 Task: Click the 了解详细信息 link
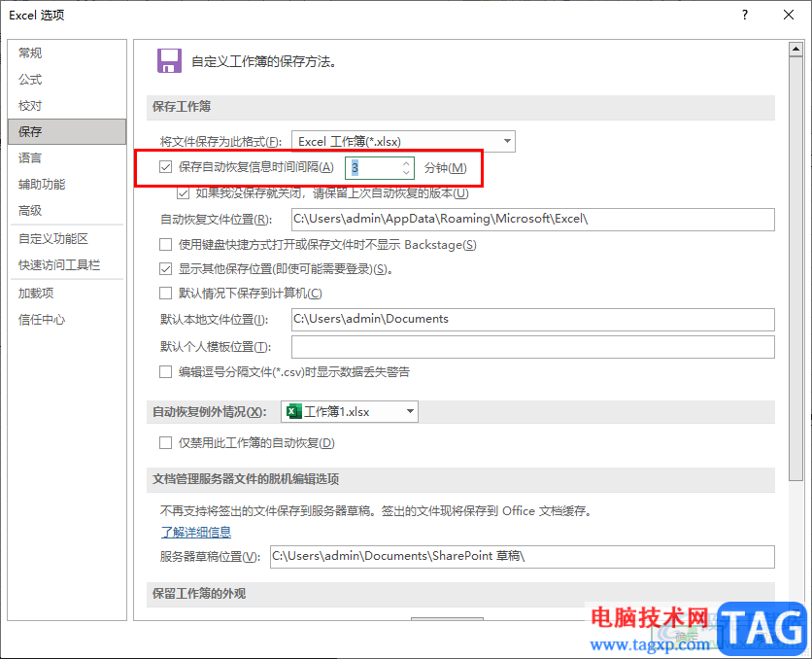196,532
